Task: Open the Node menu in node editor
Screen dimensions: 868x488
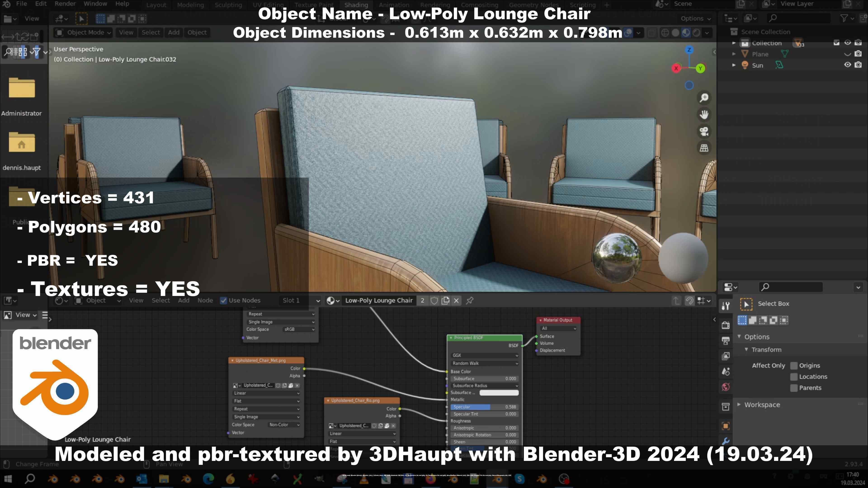Action: coord(205,300)
